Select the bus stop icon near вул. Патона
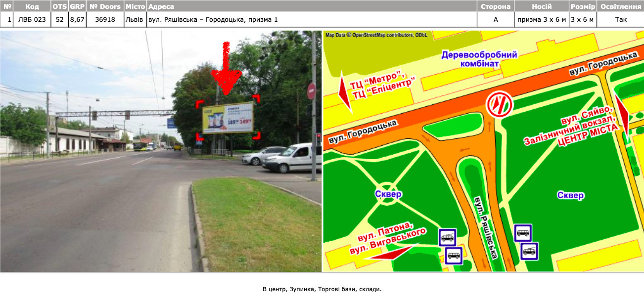 [448, 238]
